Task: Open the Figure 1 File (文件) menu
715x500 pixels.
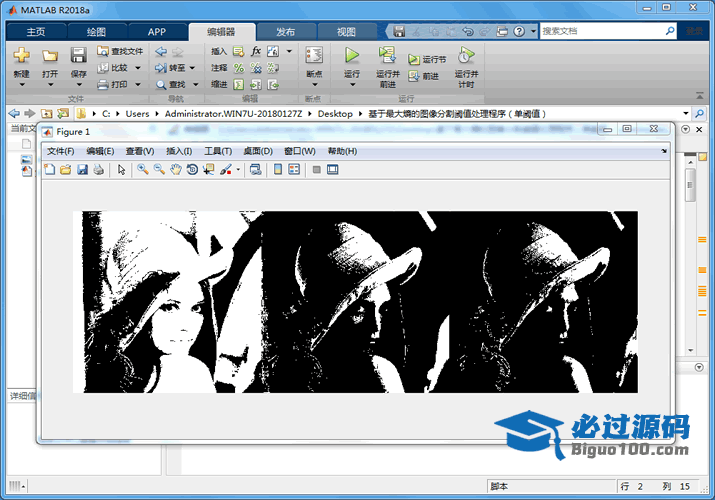Action: pyautogui.click(x=61, y=151)
